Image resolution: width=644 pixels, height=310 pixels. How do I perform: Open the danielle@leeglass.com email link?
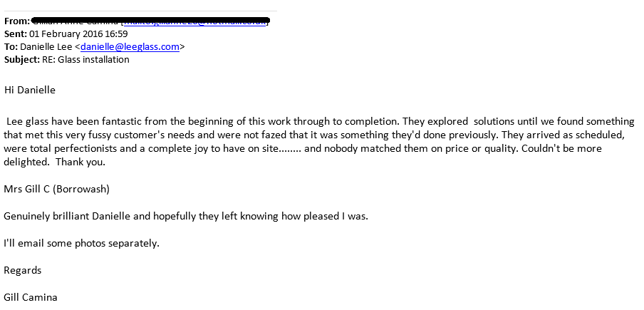coord(130,47)
